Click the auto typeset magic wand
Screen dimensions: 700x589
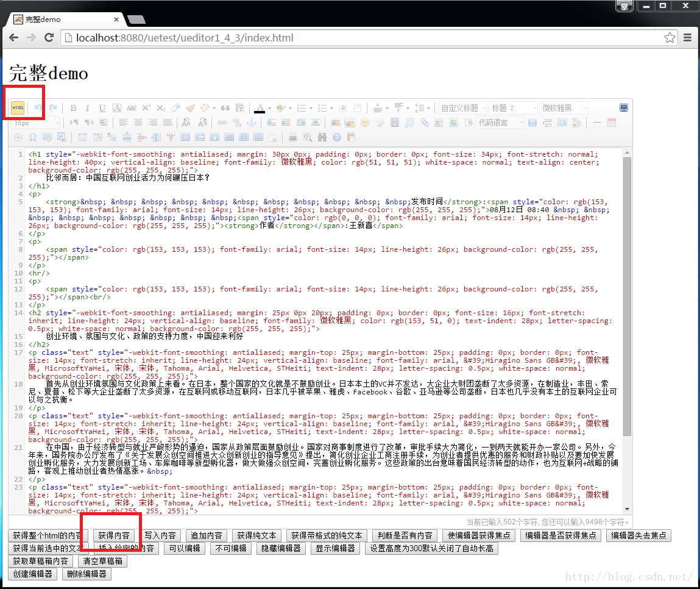(x=205, y=108)
